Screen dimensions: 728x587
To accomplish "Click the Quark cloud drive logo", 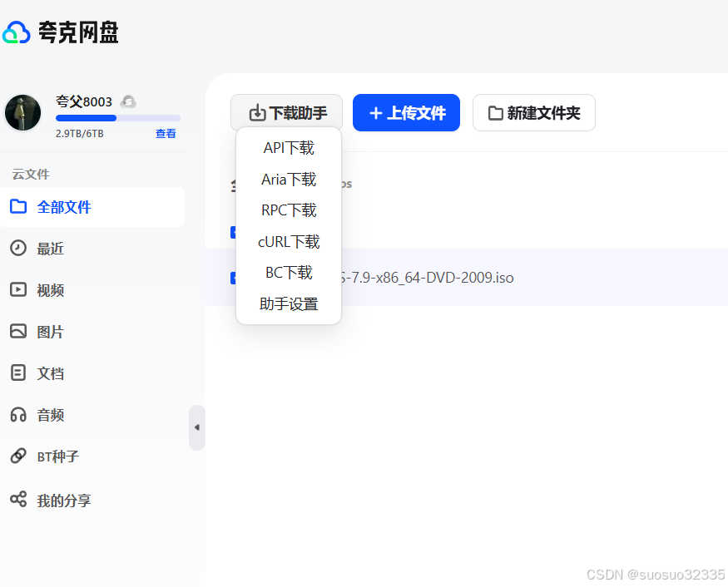I will 61,32.
